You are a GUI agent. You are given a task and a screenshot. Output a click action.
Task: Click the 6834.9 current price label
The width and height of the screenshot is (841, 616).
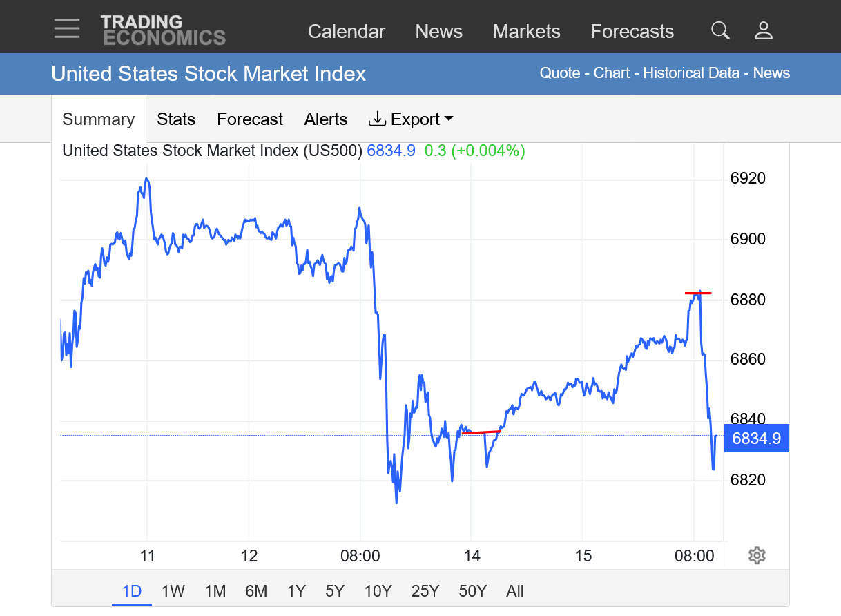click(x=756, y=439)
